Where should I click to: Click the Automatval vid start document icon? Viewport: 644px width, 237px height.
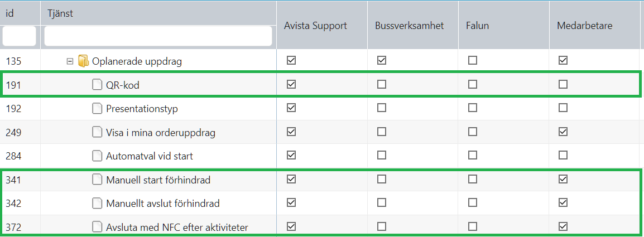(97, 156)
